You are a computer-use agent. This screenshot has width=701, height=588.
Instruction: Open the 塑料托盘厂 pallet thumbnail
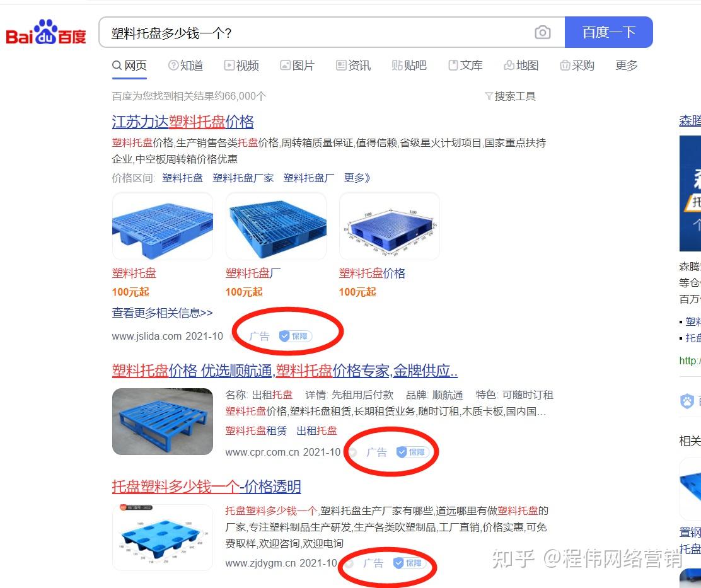click(276, 226)
